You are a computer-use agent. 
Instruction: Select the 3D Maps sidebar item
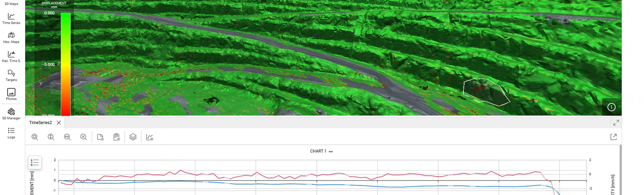[11, 4]
